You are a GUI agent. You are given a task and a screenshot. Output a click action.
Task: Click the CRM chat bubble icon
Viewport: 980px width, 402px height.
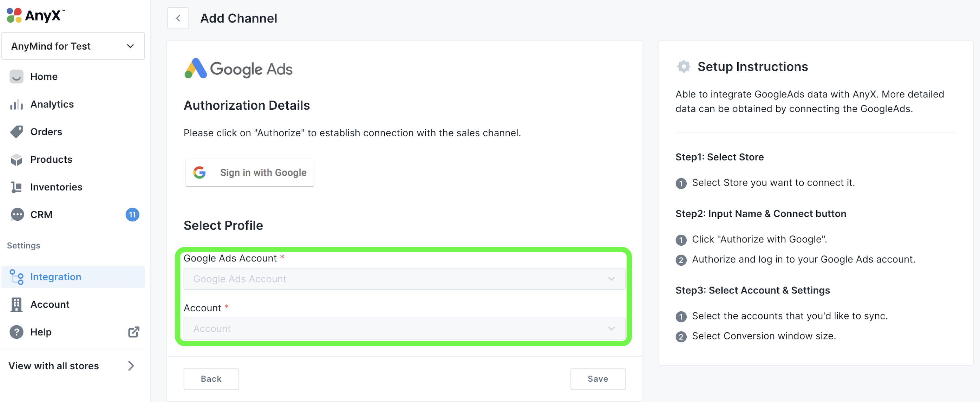(x=17, y=215)
